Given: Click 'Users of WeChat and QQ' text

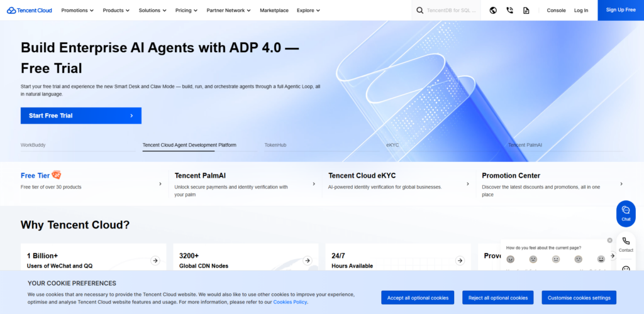Looking at the screenshot, I should 60,266.
